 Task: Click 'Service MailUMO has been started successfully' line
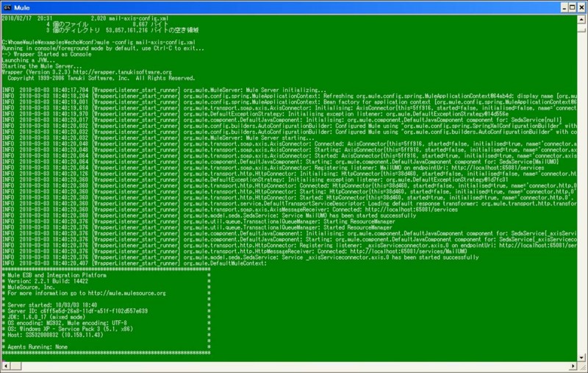(209, 216)
